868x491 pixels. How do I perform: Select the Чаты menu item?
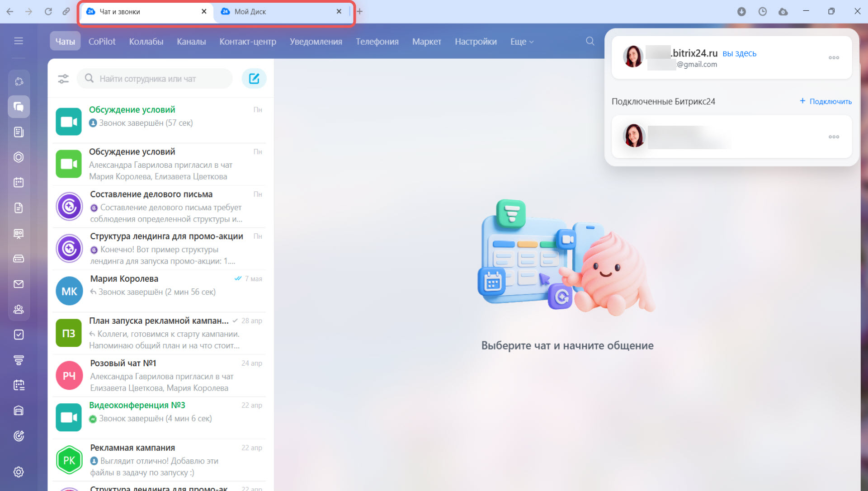click(65, 41)
